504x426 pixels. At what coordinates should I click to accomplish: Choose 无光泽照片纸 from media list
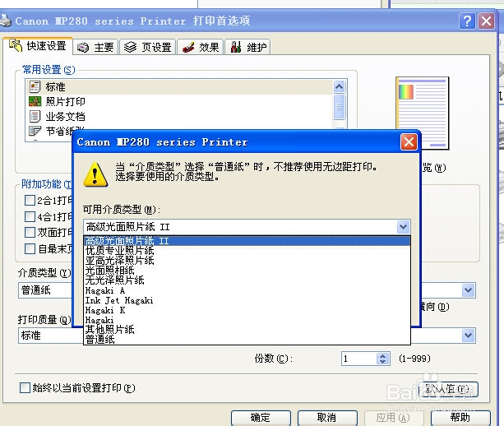247,280
